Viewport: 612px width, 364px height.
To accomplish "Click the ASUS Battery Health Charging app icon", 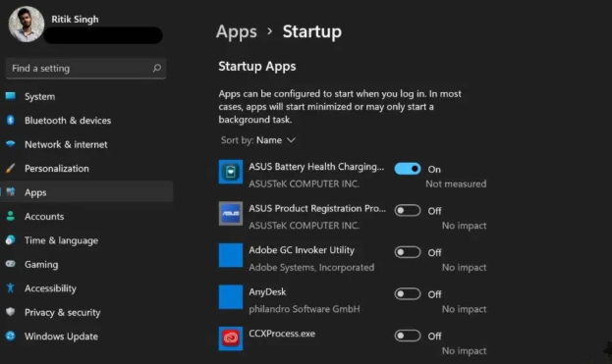I will pos(230,172).
